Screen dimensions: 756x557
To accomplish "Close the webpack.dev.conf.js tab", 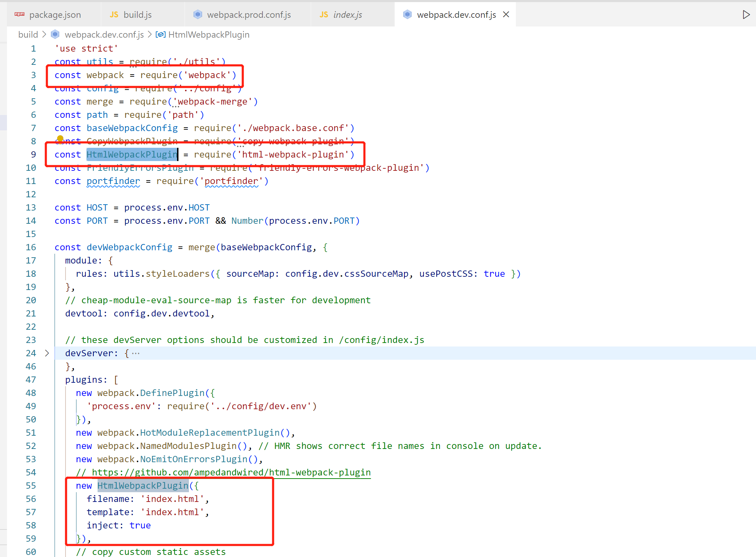I will (506, 14).
